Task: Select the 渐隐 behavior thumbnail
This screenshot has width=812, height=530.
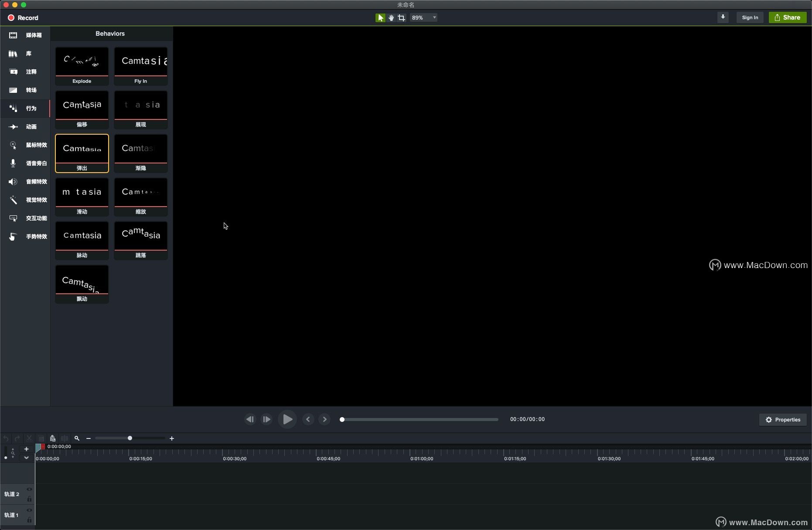Action: click(x=141, y=153)
